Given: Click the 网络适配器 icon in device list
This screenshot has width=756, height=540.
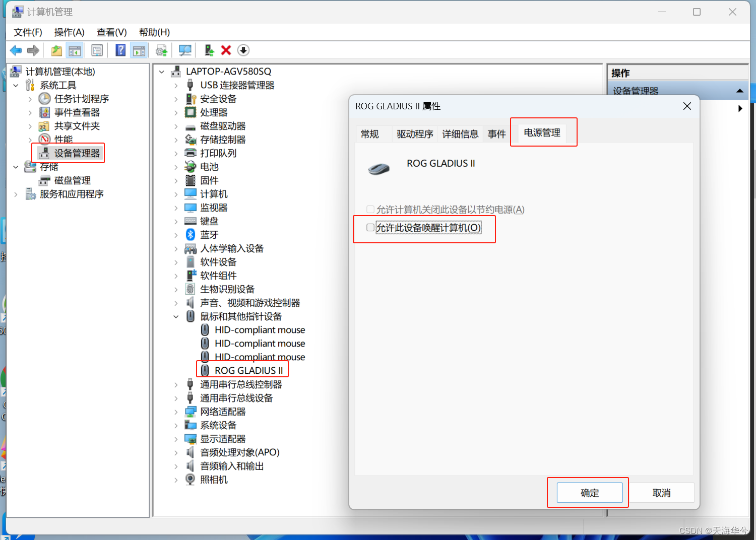Looking at the screenshot, I should (x=191, y=412).
